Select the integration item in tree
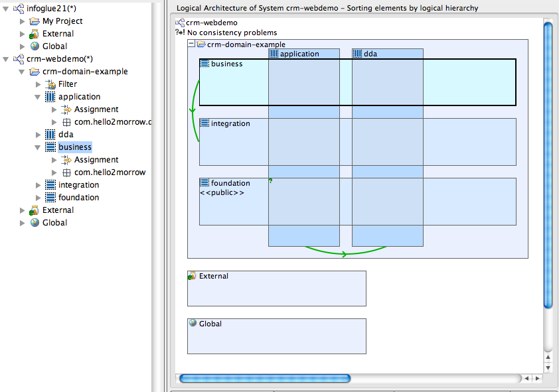The image size is (559, 392). tap(79, 185)
